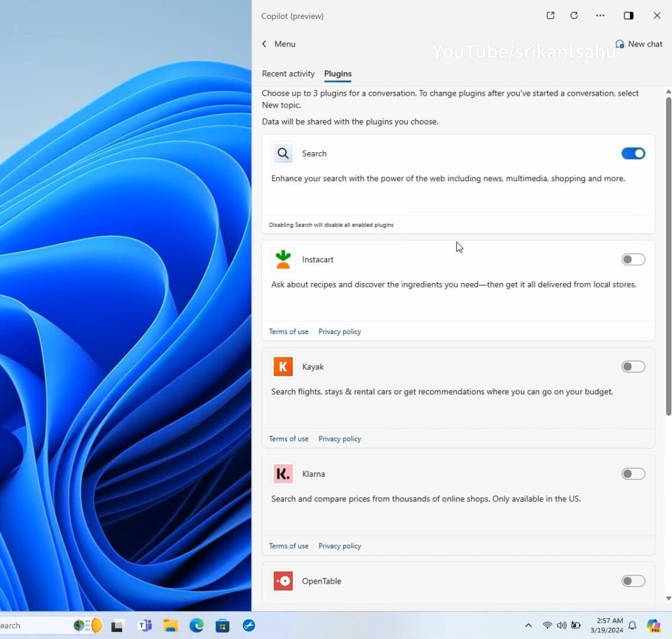Screen dimensions: 672x639
Task: Open Microsoft Edge from the taskbar
Action: [x=196, y=625]
